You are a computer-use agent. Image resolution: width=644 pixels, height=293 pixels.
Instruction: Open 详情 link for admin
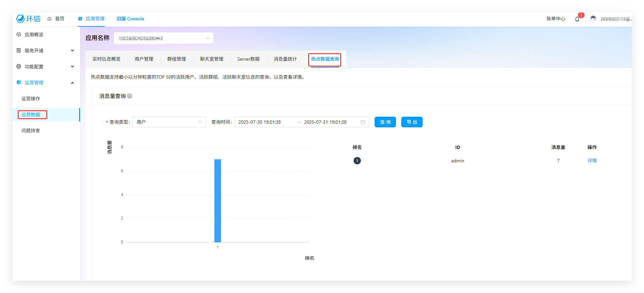(x=592, y=161)
